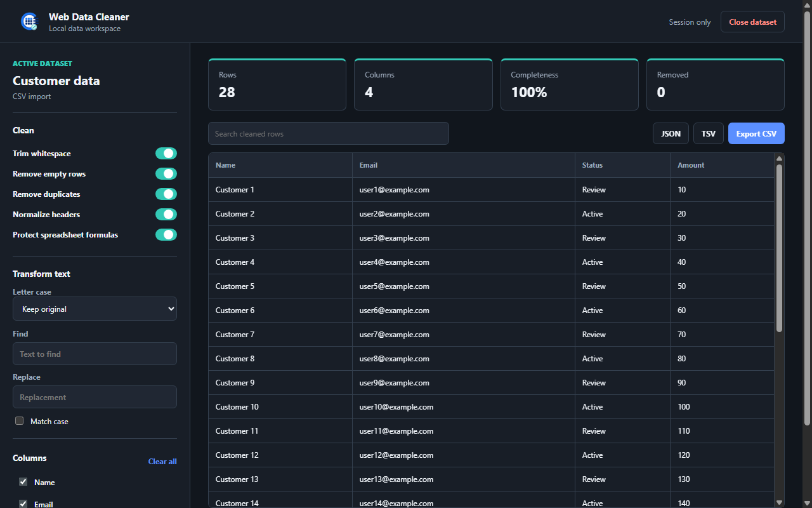Turn off Remove duplicates toggle
The width and height of the screenshot is (812, 508).
tap(166, 194)
